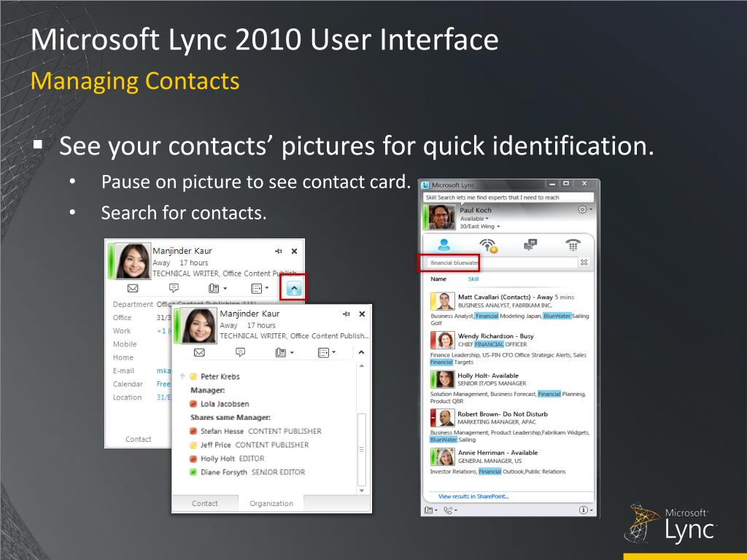Expand arrow next to Options gear
747x560 pixels.
(x=591, y=209)
